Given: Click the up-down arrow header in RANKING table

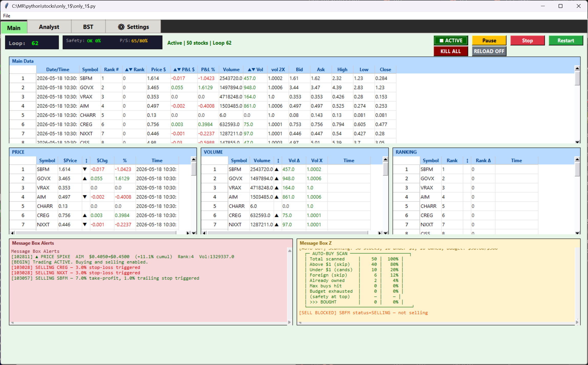Looking at the screenshot, I should click(467, 160).
